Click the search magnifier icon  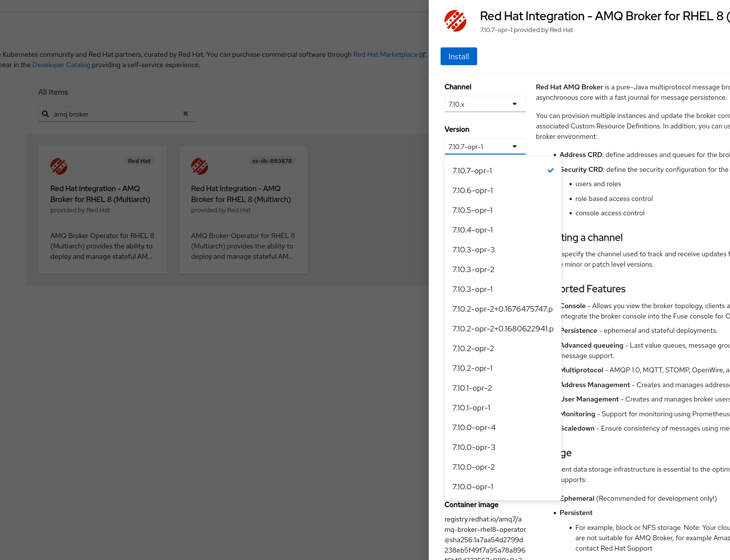(45, 114)
